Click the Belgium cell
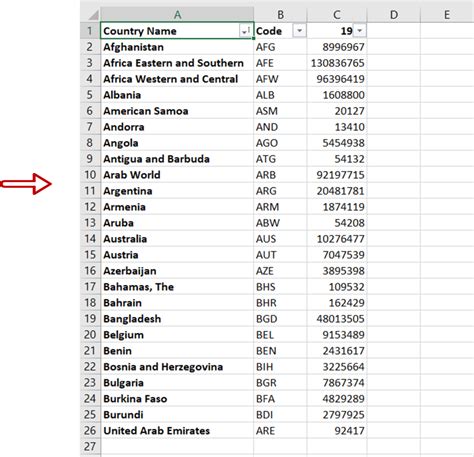This screenshot has height=457, width=474. point(177,335)
